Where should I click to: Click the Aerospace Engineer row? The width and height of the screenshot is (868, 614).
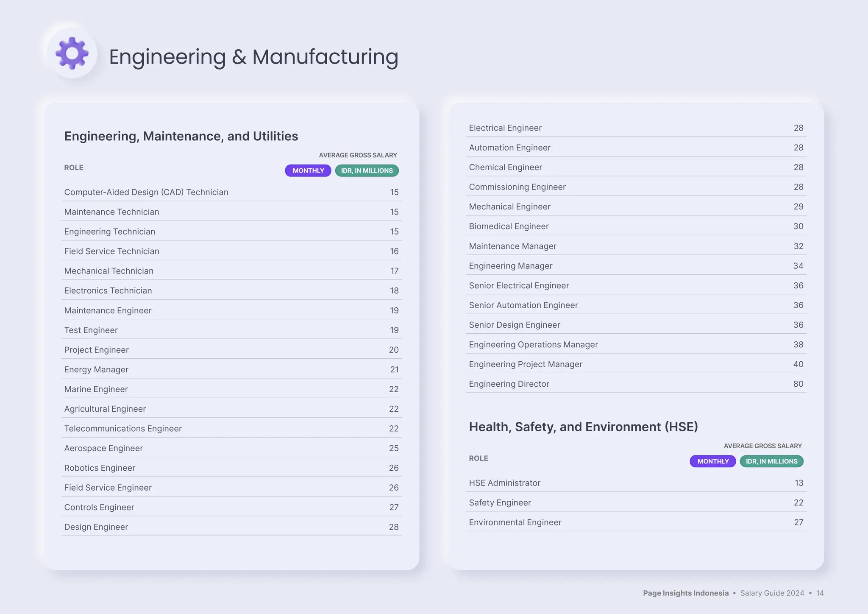click(231, 448)
